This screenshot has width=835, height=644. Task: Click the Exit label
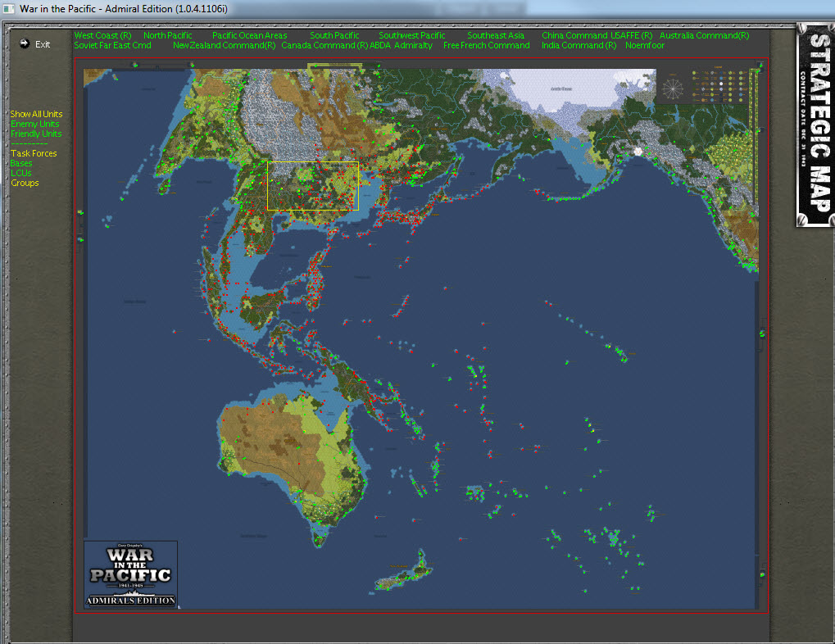coord(43,44)
